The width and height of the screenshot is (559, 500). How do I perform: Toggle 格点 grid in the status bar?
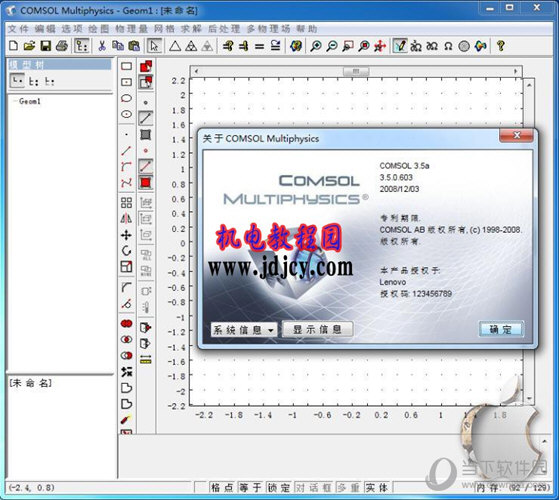click(x=222, y=488)
